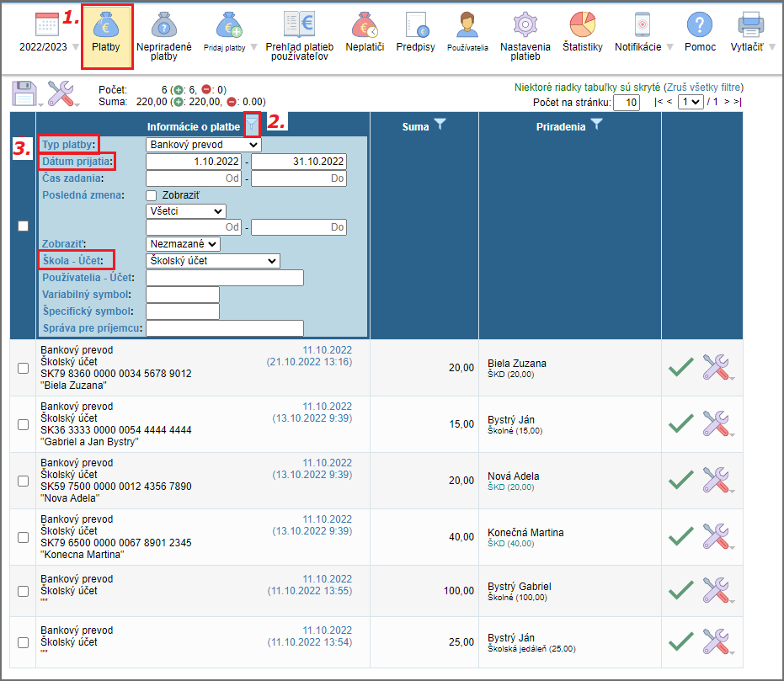This screenshot has width=784, height=681.
Task: Click the Používatelia - Účet field
Action: click(225, 278)
